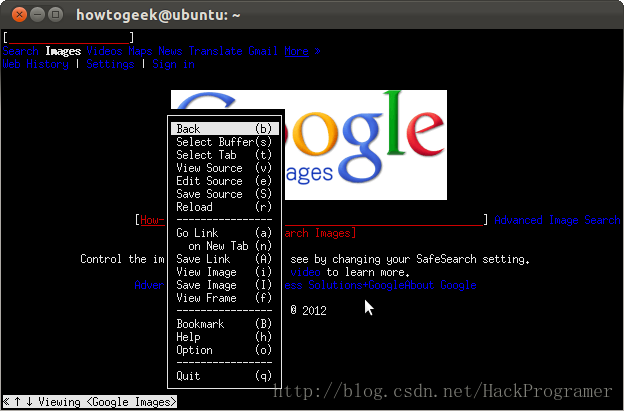Click the Sign in link
Screen dimensions: 624x411
click(x=173, y=64)
